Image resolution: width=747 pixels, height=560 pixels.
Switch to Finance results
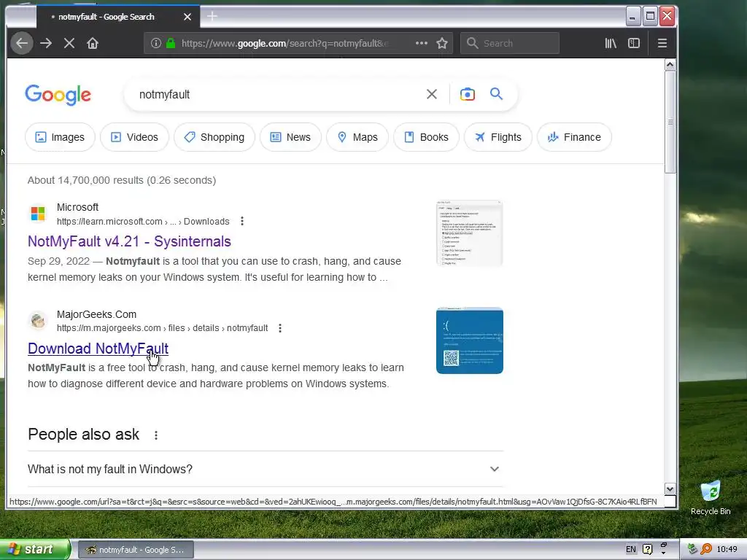click(574, 137)
